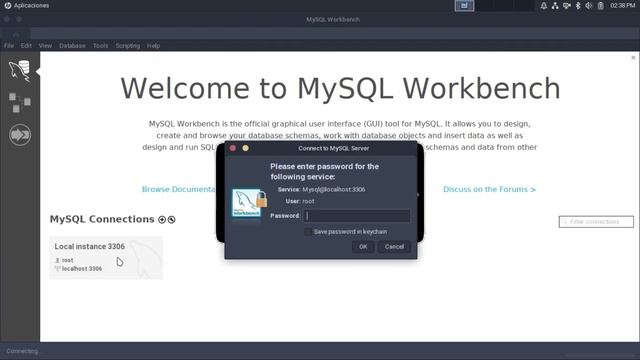This screenshot has height=360, width=640.
Task: Minimize dialog using yellow button
Action: click(245, 148)
